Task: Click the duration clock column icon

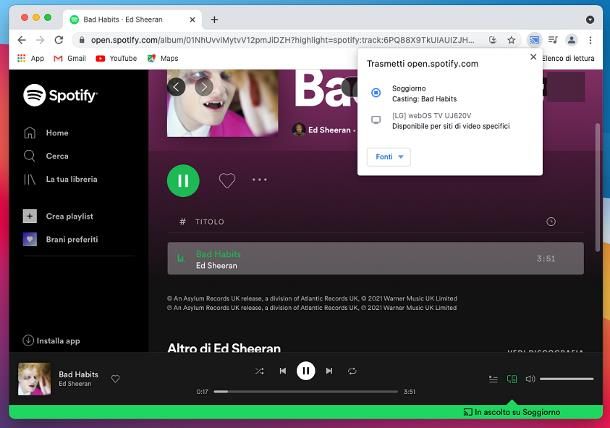Action: (551, 222)
